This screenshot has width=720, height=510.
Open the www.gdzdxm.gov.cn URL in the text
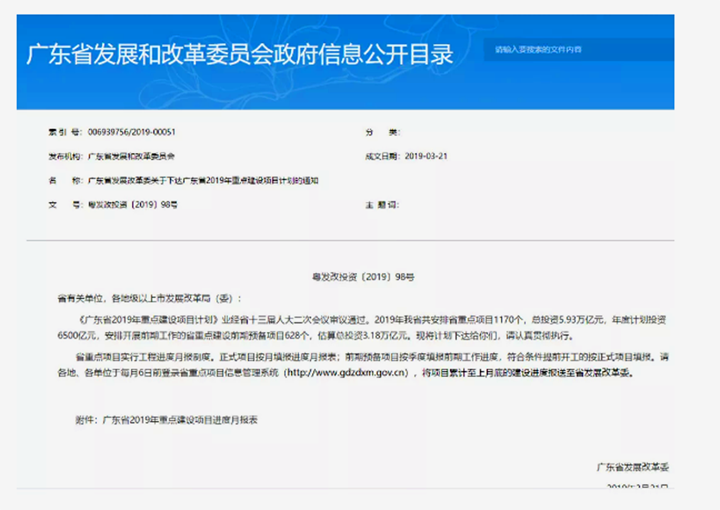click(x=346, y=372)
